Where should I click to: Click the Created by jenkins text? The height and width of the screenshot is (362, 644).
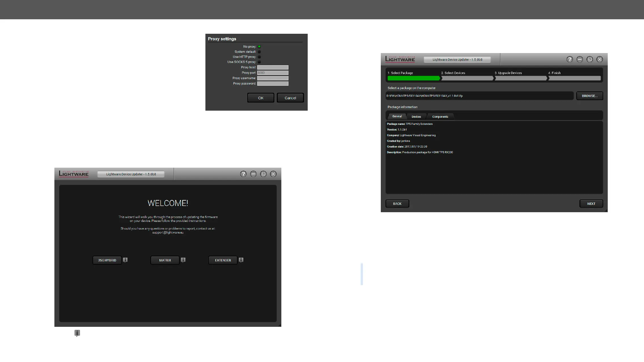tap(398, 141)
